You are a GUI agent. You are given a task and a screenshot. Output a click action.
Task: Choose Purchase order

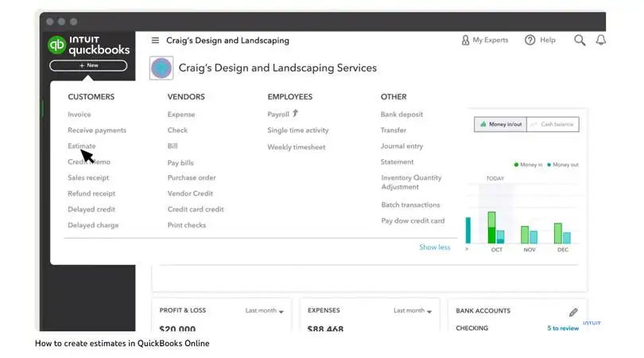tap(192, 177)
